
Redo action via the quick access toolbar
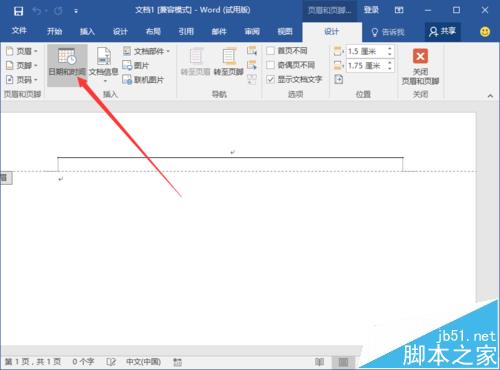click(x=58, y=11)
